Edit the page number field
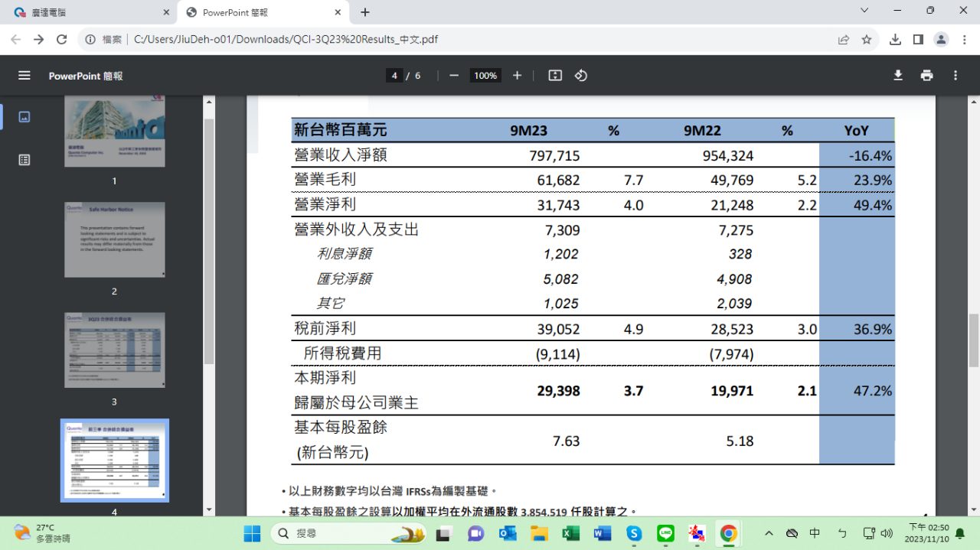Image resolution: width=980 pixels, height=550 pixels. click(395, 76)
